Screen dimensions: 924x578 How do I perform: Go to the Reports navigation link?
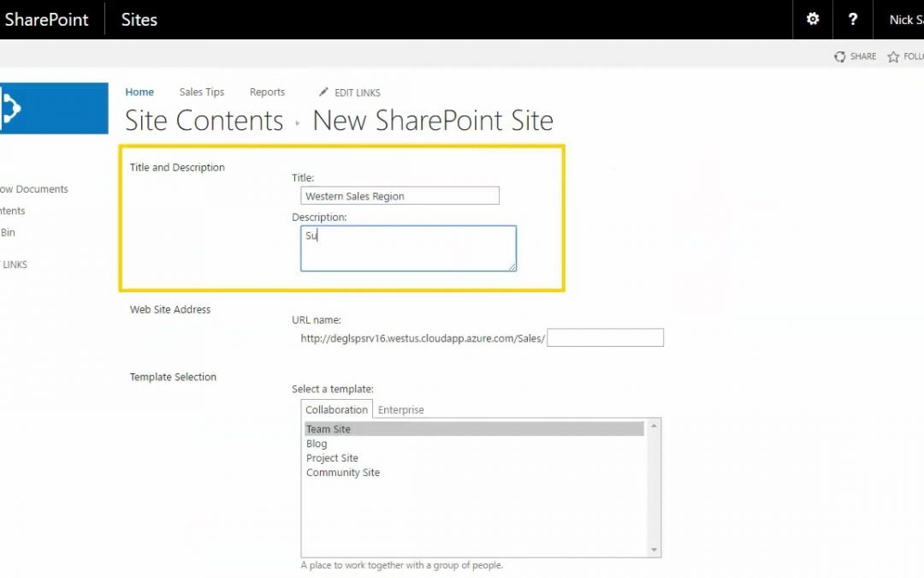click(x=267, y=92)
